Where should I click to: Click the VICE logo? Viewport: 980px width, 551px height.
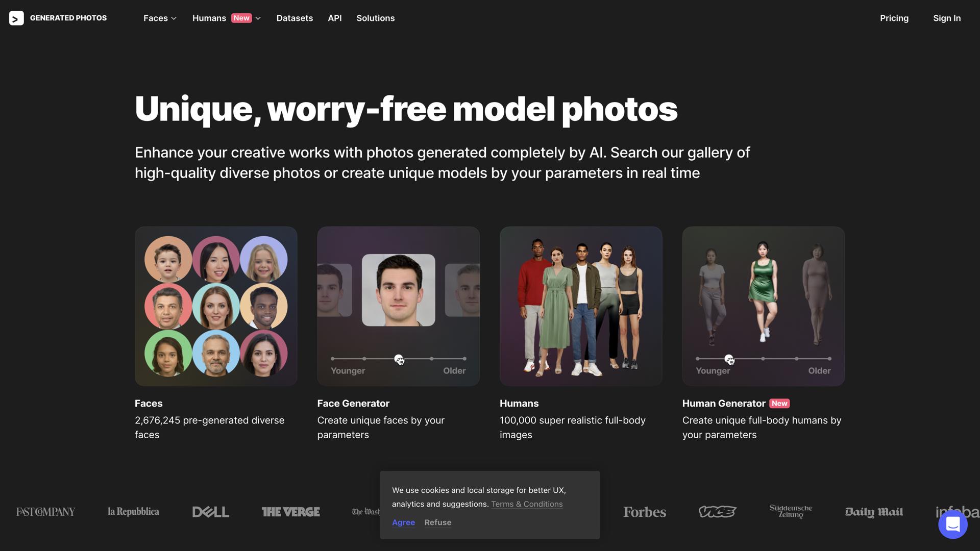click(717, 512)
